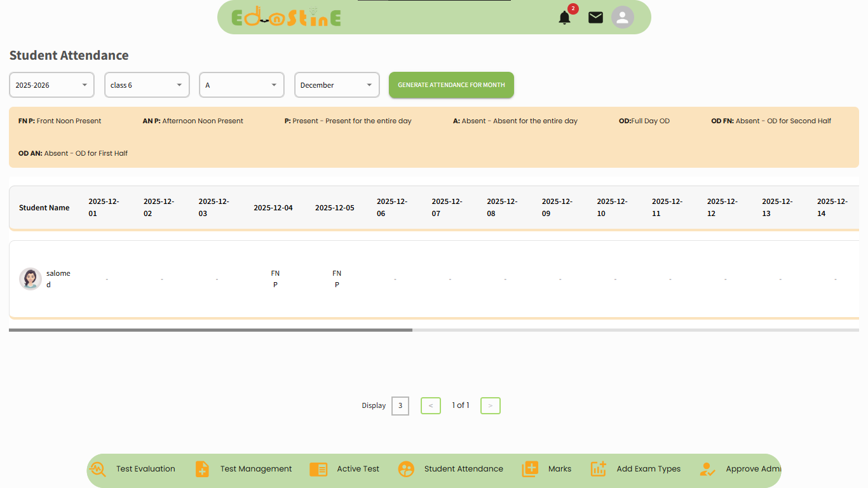Open the Marks menu item
Screen dimensions: 868x488
(559, 469)
